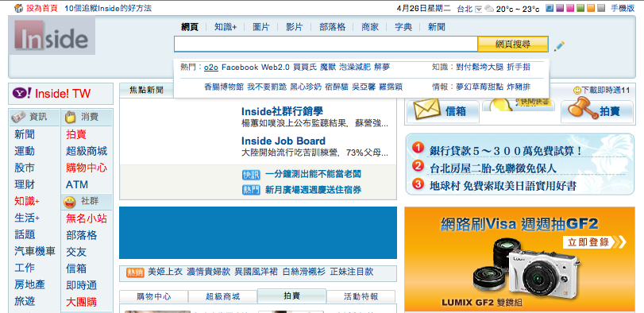Click the Inside logo image

pos(52,36)
